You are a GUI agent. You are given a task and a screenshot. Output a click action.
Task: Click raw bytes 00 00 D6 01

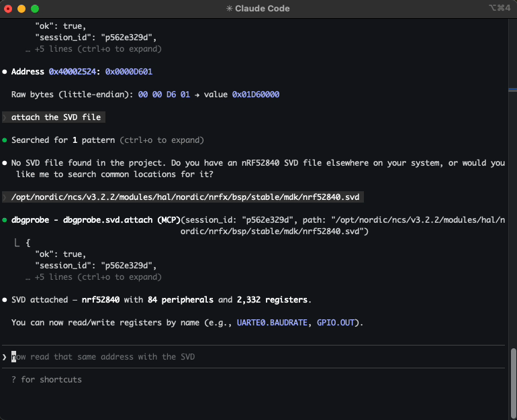pyautogui.click(x=164, y=95)
